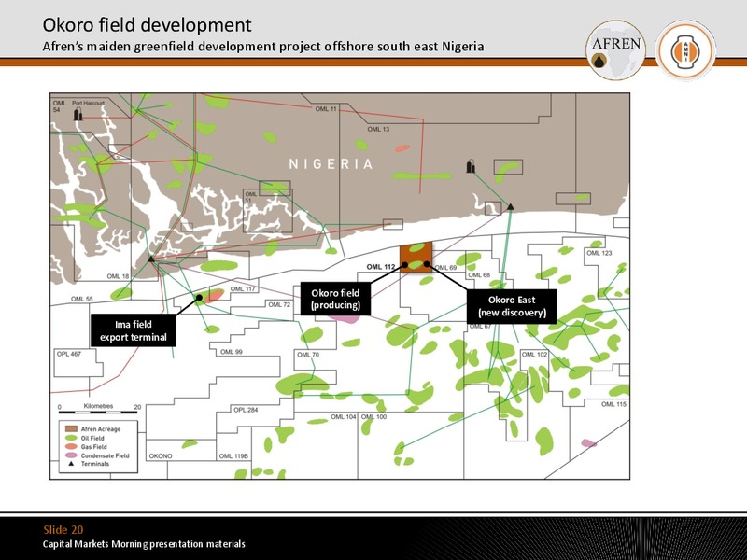The width and height of the screenshot is (747, 560).
Task: Select the Oil Field green legend swatch
Action: click(72, 438)
